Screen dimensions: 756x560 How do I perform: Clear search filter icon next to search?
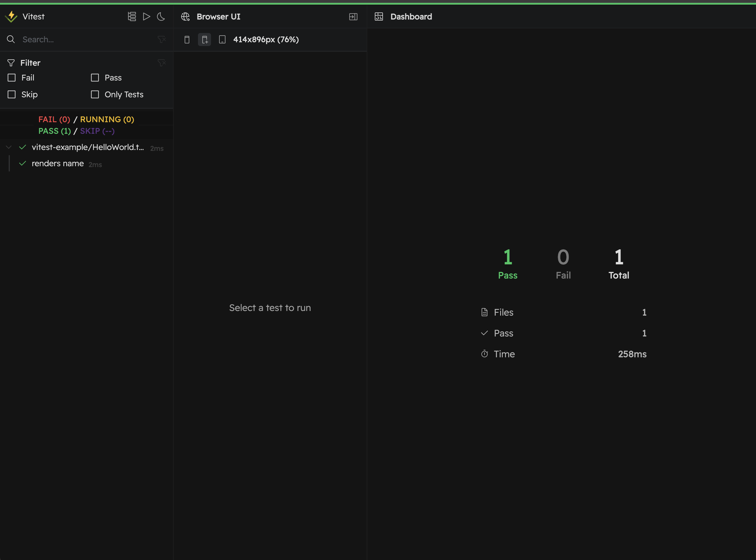[x=162, y=39]
